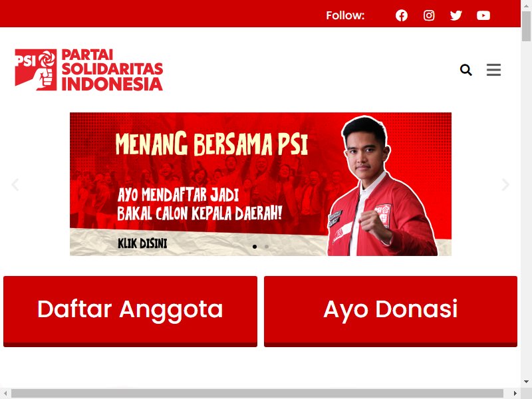Select the first carousel dot indicator

point(255,247)
